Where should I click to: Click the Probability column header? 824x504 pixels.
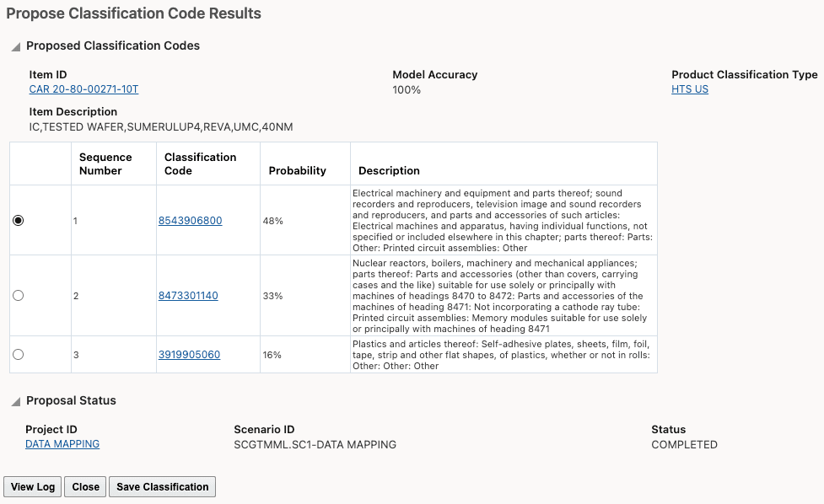(305, 164)
